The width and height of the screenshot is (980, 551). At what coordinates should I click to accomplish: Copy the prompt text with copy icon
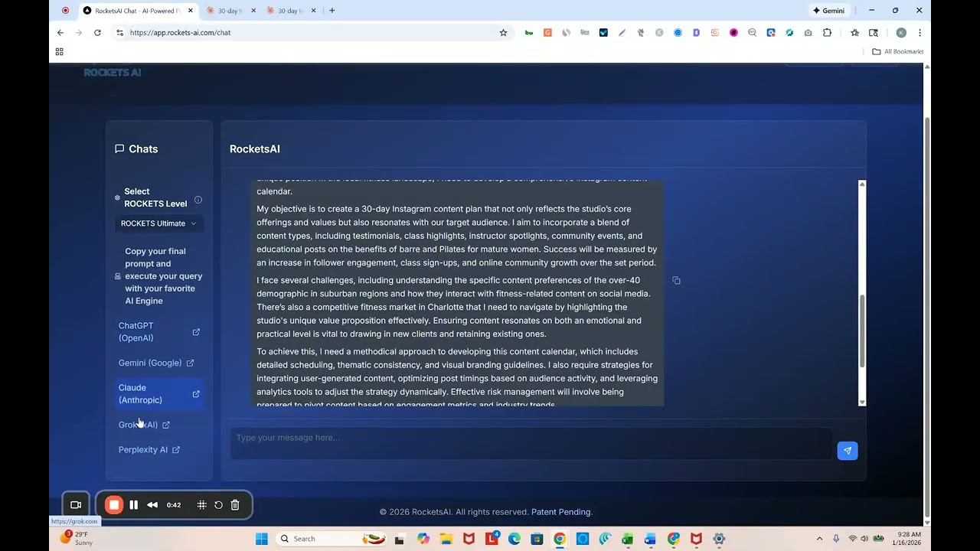point(676,281)
